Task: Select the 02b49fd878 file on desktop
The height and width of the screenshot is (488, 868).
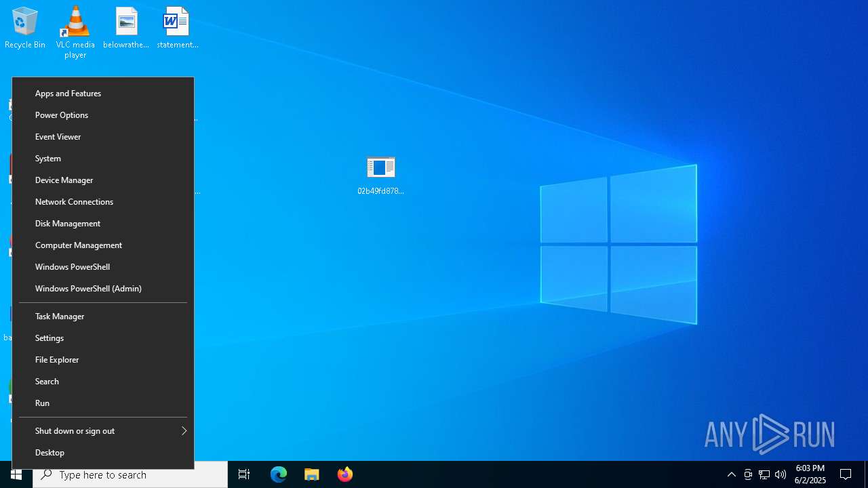Action: click(x=380, y=175)
